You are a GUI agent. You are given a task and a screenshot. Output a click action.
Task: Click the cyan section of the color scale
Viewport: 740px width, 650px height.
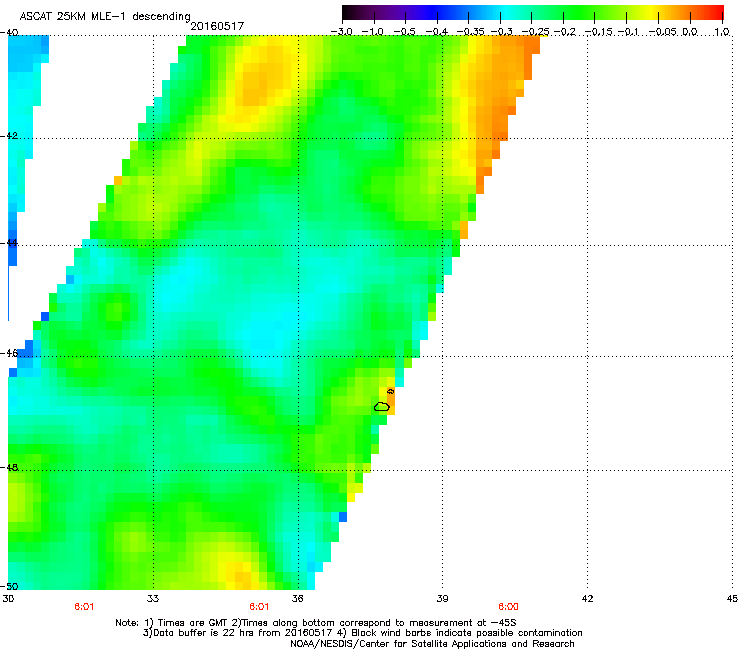(x=507, y=12)
